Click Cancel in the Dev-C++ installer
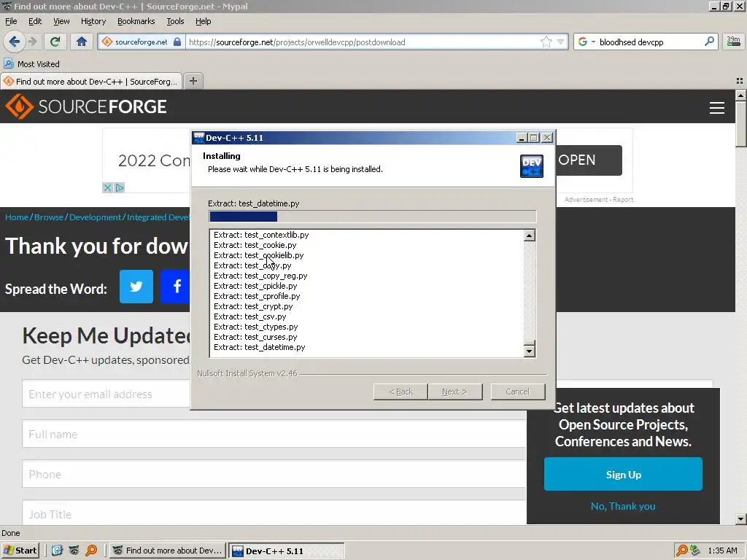 [517, 392]
